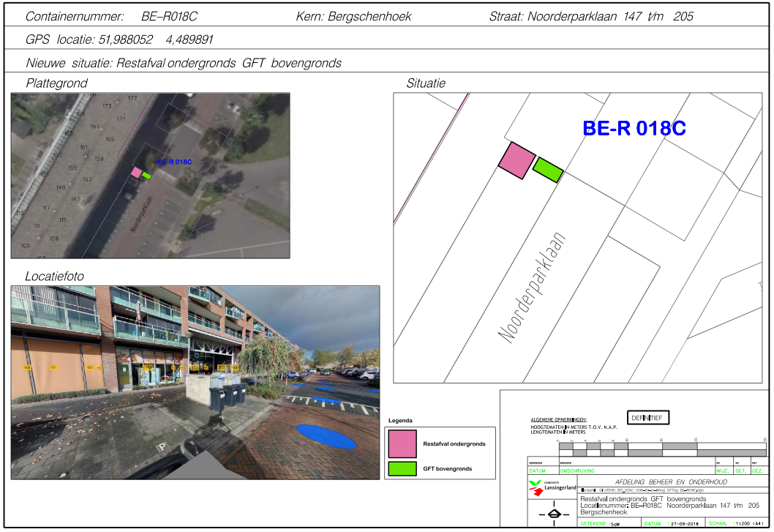Click the large blue oval in location photo
The image size is (774, 532).
[x=326, y=435]
